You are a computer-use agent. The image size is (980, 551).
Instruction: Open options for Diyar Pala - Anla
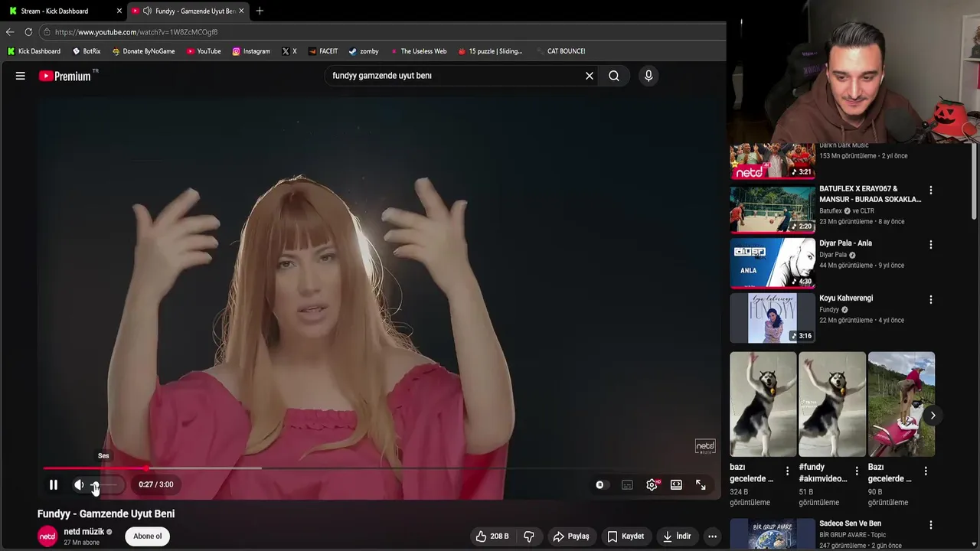931,245
